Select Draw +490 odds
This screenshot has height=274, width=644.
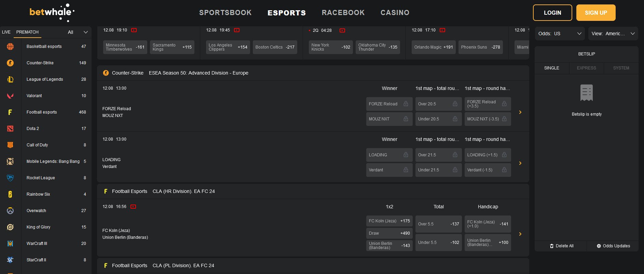click(389, 233)
